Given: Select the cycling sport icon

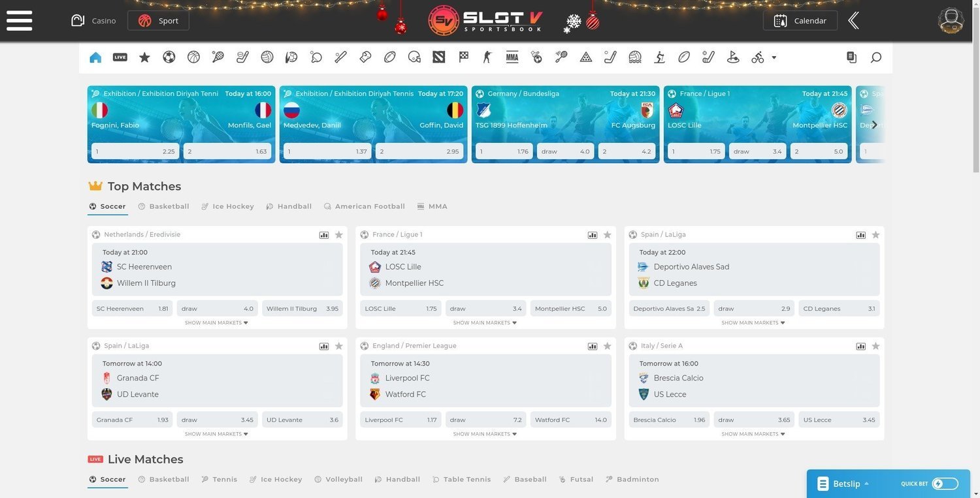Looking at the screenshot, I should tap(758, 57).
